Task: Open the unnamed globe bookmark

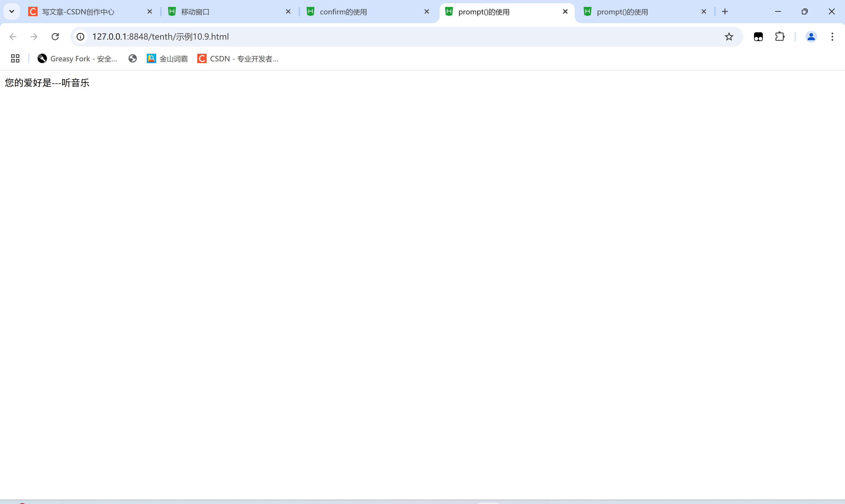Action: point(132,59)
